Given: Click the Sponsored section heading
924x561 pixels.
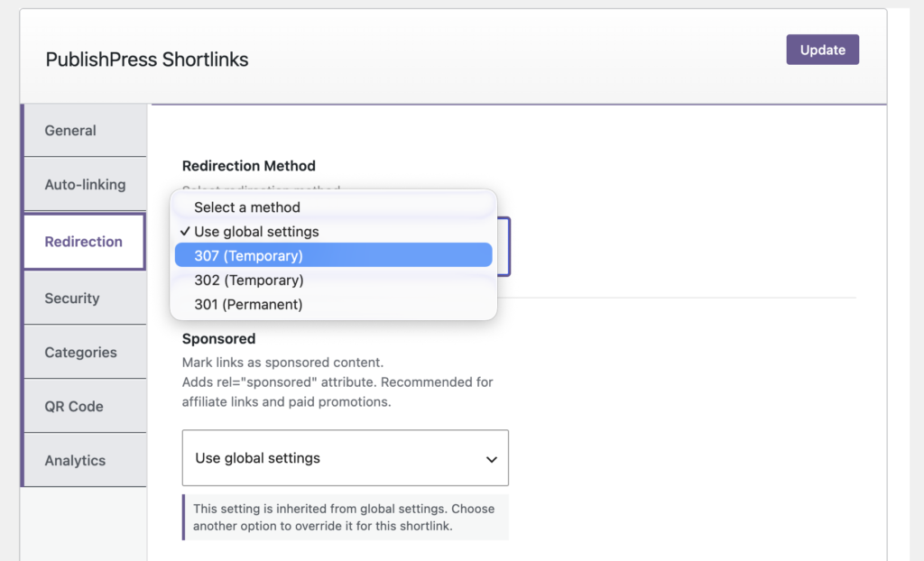Looking at the screenshot, I should point(218,339).
